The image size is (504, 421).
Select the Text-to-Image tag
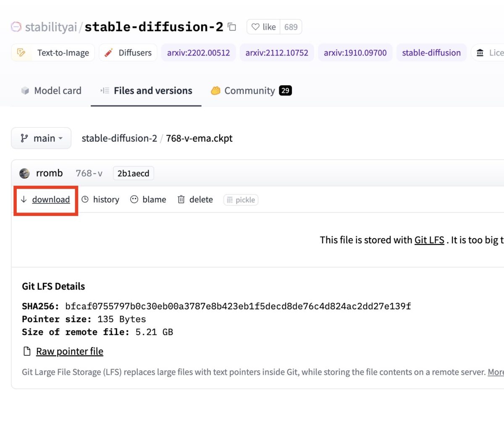[x=53, y=53]
